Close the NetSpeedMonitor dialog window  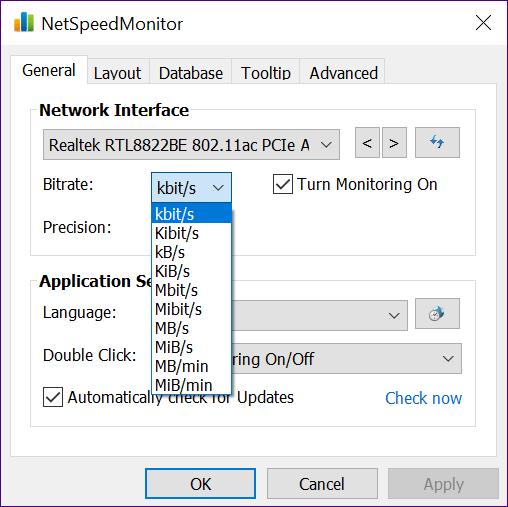[483, 23]
